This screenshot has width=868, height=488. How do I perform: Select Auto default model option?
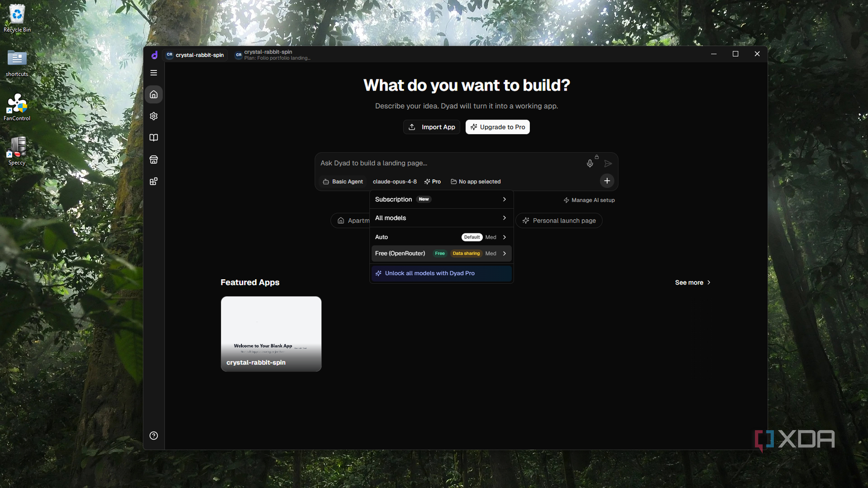coord(441,237)
